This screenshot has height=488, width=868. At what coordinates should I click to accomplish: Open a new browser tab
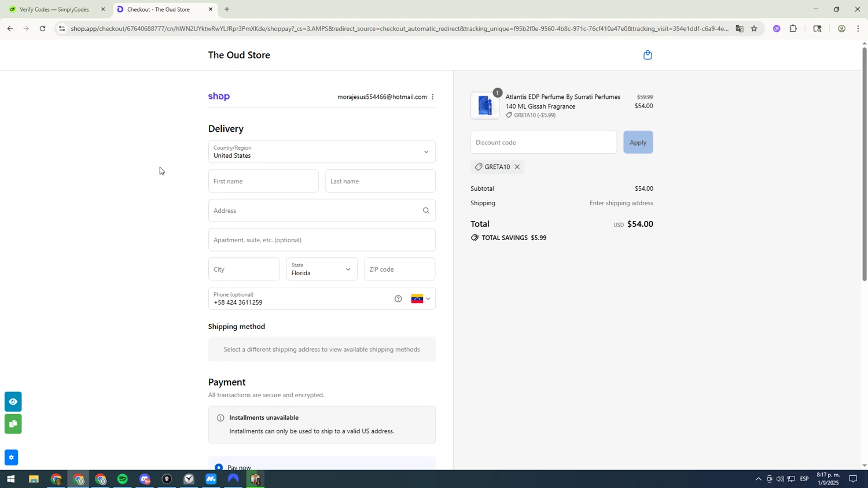[x=227, y=9]
